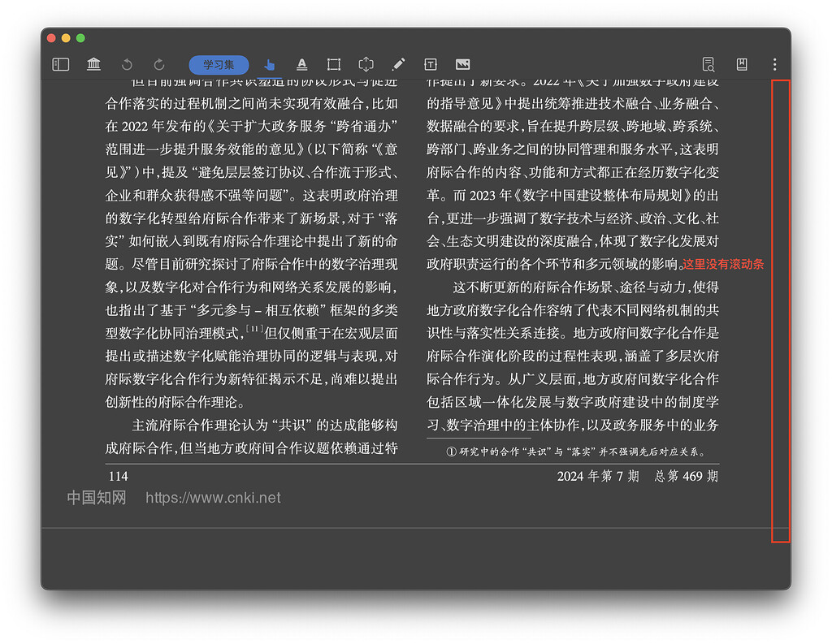Image resolution: width=832 pixels, height=644 pixels.
Task: Select the move and resize tool
Action: coord(366,64)
